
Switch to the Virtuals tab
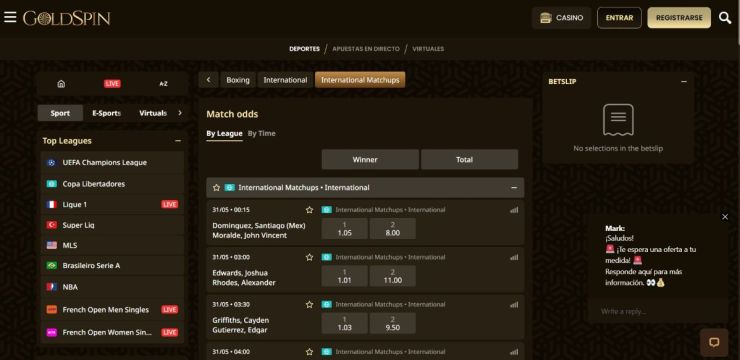pyautogui.click(x=153, y=113)
